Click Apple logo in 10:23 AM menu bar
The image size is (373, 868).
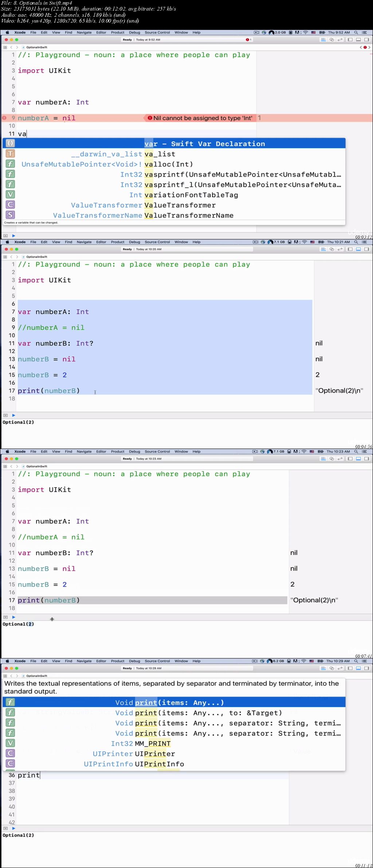7,451
